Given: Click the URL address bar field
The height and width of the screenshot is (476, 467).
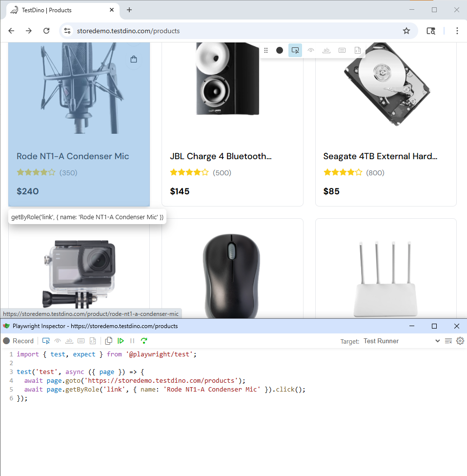Looking at the screenshot, I should [x=234, y=31].
